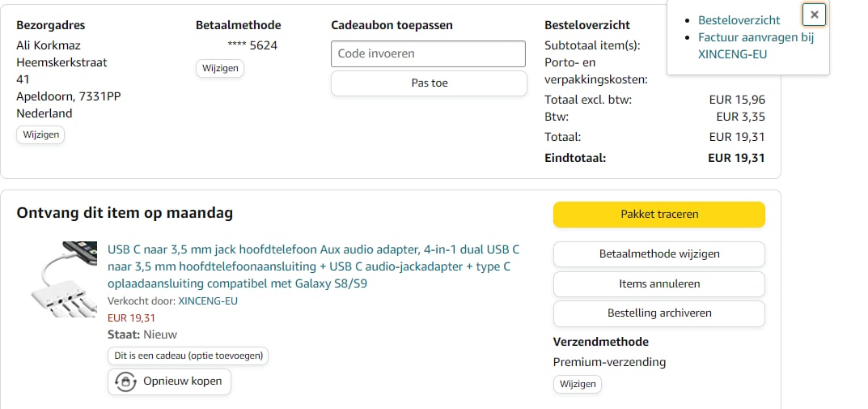Viewport: 868px width, 409px height.
Task: Open the Besteloverzicht link in the popover
Action: [x=739, y=19]
